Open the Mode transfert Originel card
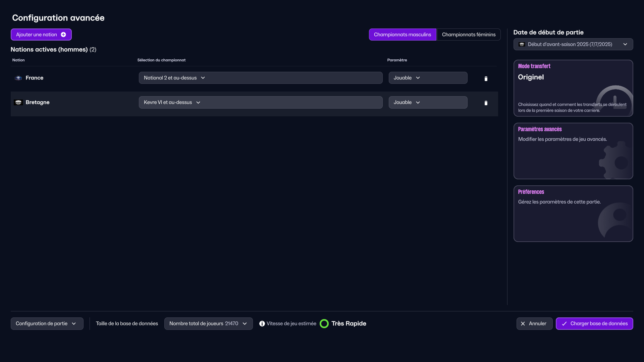This screenshot has width=644, height=362. pyautogui.click(x=573, y=88)
